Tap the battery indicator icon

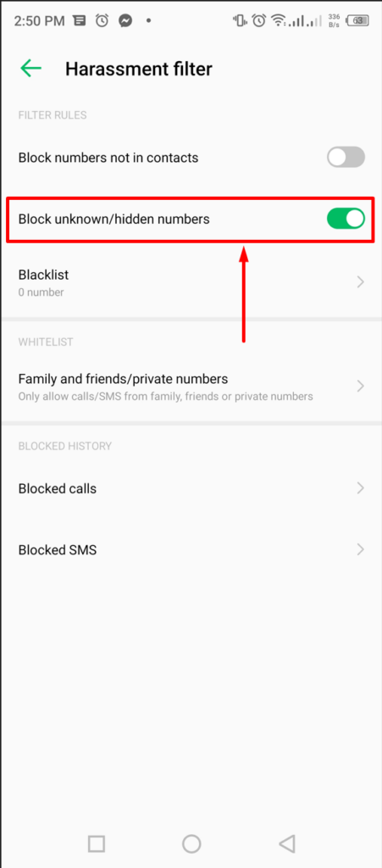(x=358, y=21)
